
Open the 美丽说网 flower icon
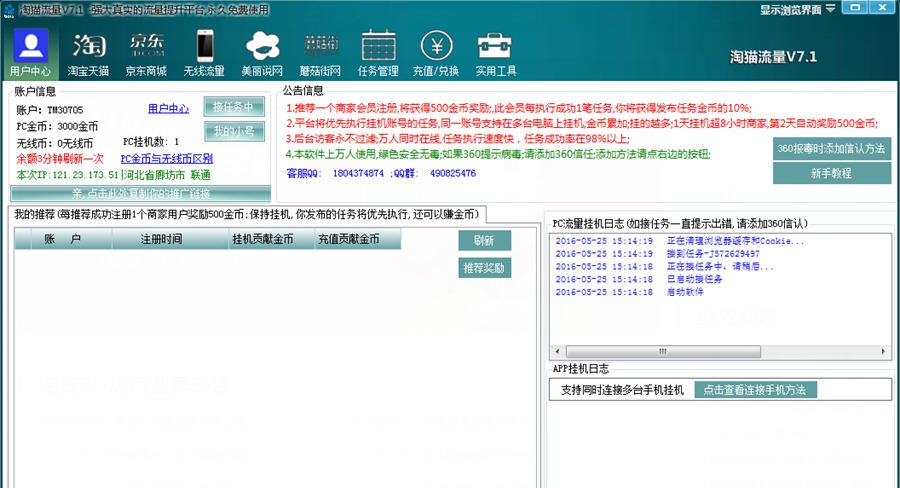(262, 53)
